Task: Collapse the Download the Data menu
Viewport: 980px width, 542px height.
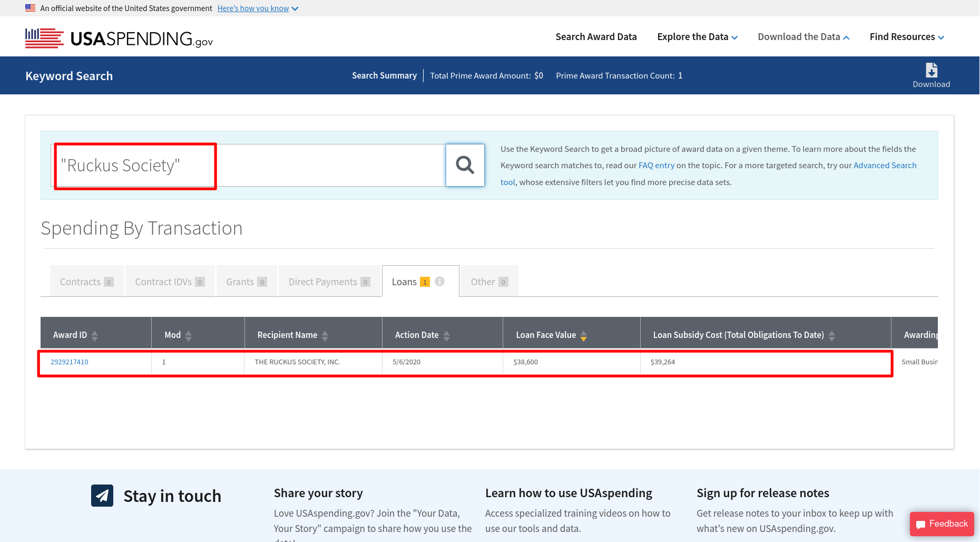Action: click(803, 37)
